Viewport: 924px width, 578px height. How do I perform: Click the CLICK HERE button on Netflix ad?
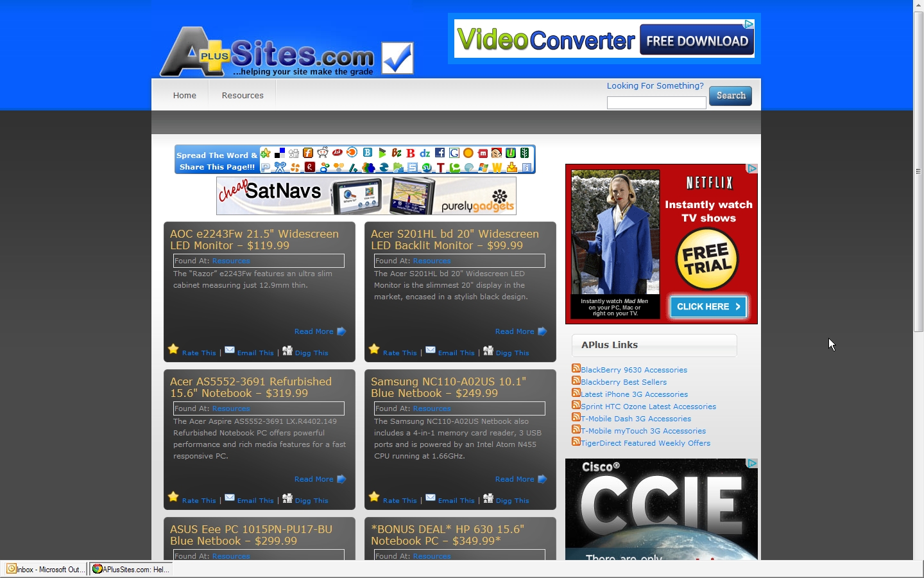[x=708, y=307]
